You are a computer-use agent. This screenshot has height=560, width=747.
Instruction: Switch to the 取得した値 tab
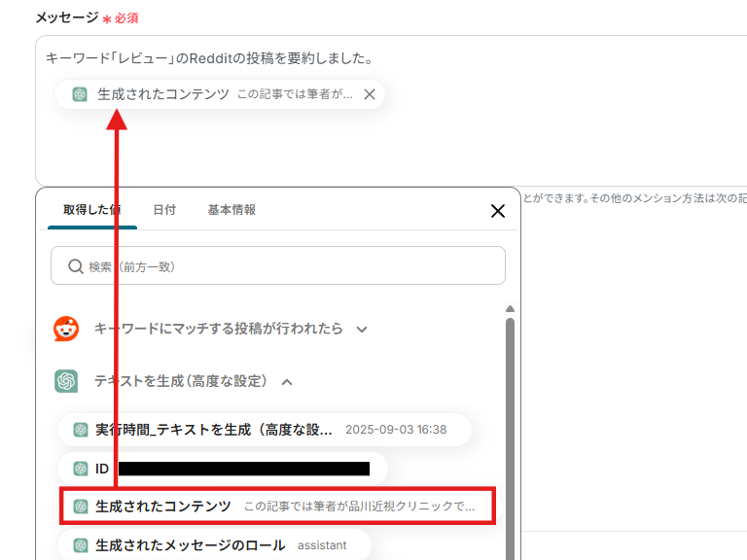click(x=92, y=210)
